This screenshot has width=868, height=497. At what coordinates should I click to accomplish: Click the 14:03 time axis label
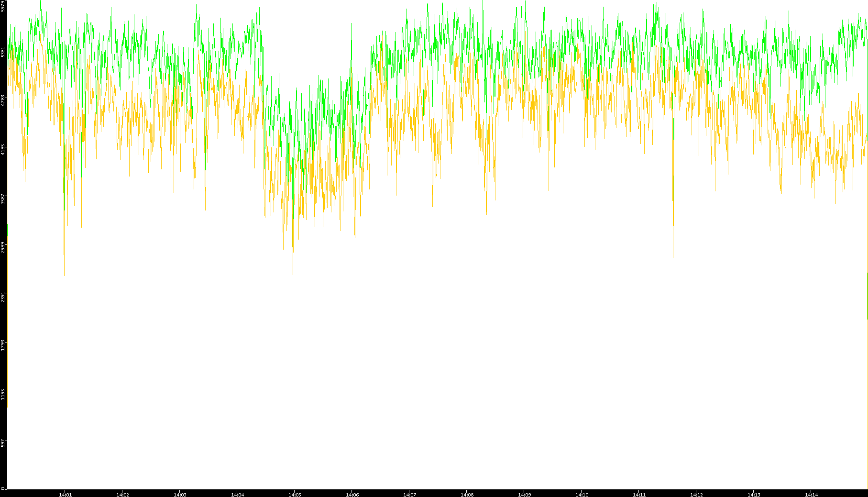point(180,495)
